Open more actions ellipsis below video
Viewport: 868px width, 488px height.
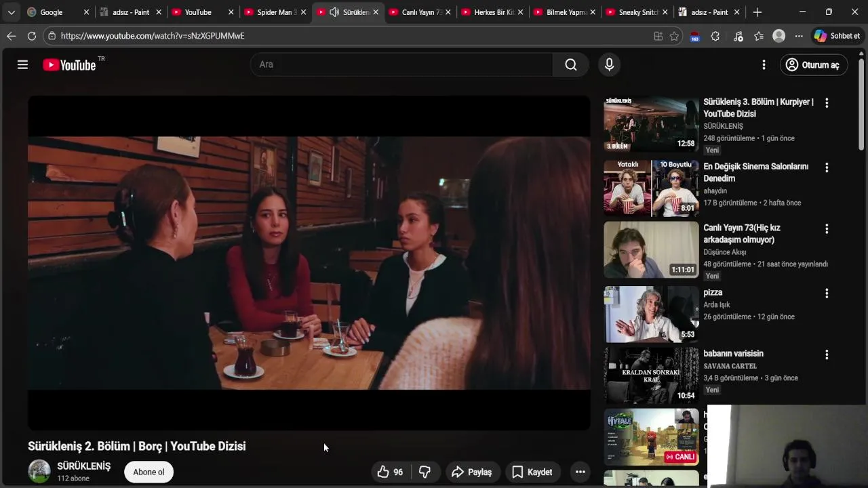click(x=580, y=472)
